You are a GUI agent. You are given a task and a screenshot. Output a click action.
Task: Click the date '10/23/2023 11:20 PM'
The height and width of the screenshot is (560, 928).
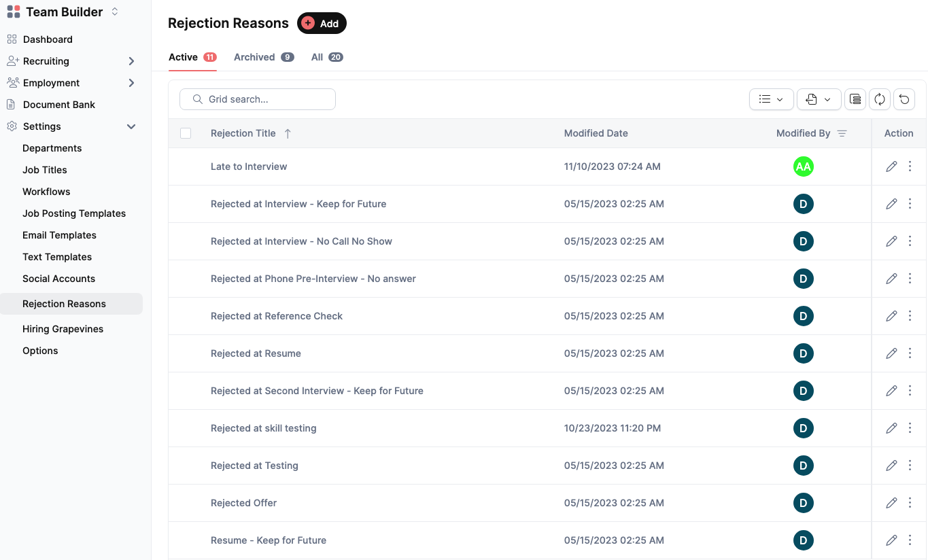click(613, 428)
